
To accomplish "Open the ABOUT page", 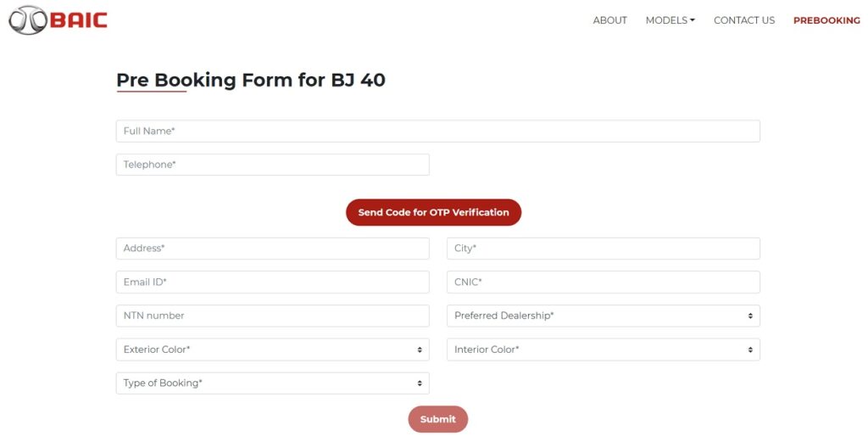I will pyautogui.click(x=609, y=20).
